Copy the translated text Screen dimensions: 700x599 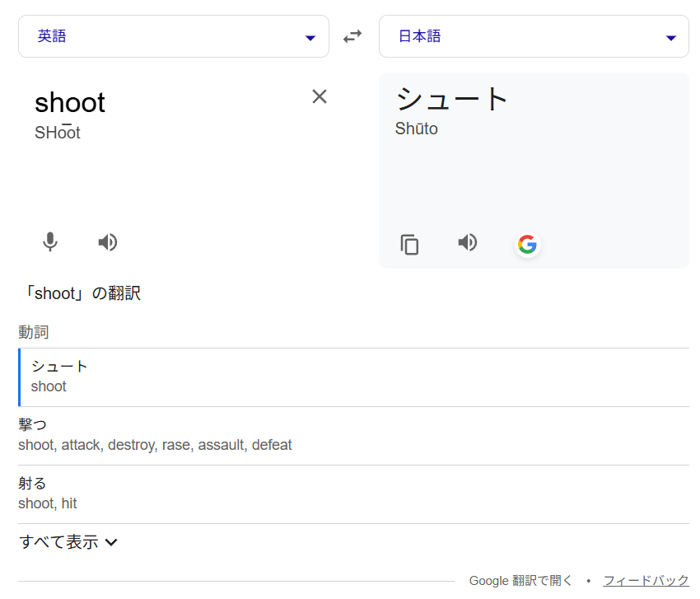(409, 245)
